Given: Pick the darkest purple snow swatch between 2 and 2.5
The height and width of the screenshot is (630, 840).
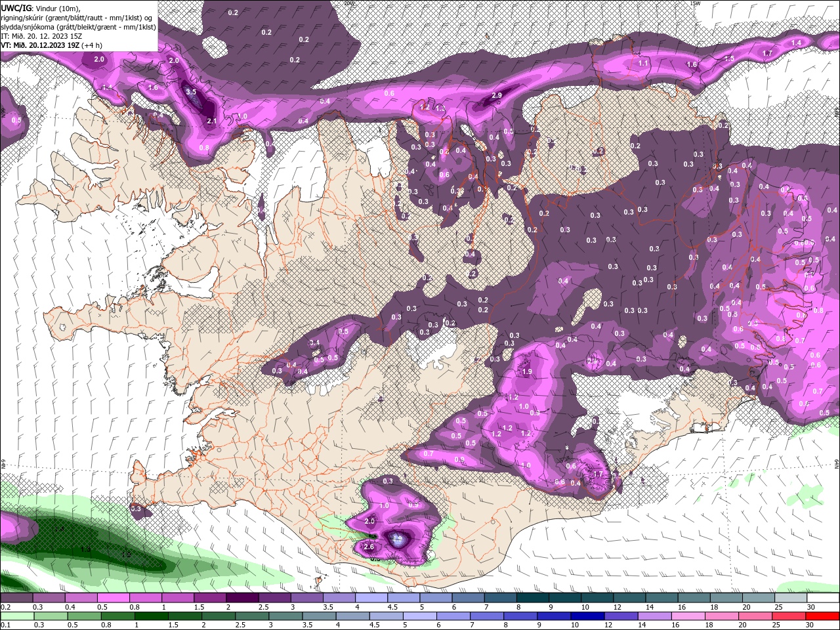Looking at the screenshot, I should tap(241, 598).
